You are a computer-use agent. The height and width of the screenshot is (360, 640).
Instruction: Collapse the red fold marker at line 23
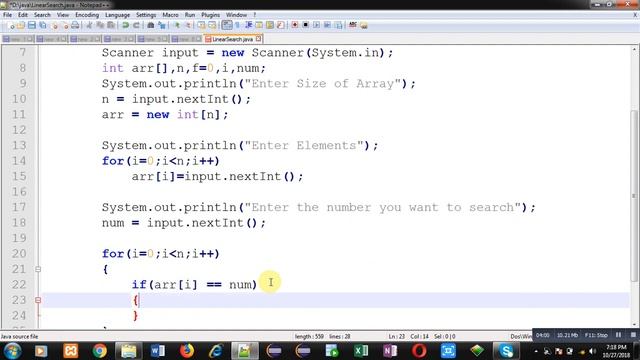click(38, 300)
